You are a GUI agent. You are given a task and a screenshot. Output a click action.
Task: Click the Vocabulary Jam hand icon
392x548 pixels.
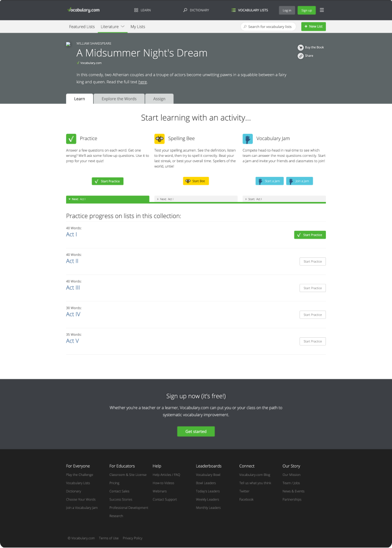tap(248, 139)
